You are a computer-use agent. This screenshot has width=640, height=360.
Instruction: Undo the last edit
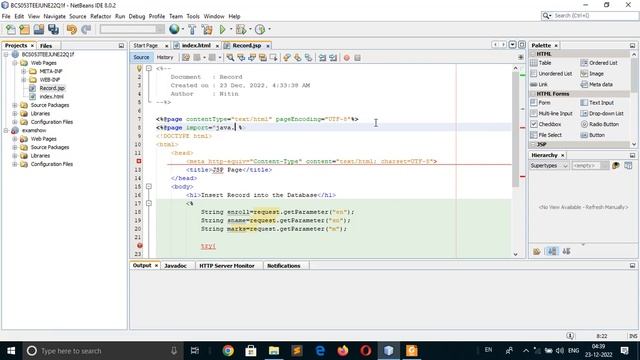point(72,29)
